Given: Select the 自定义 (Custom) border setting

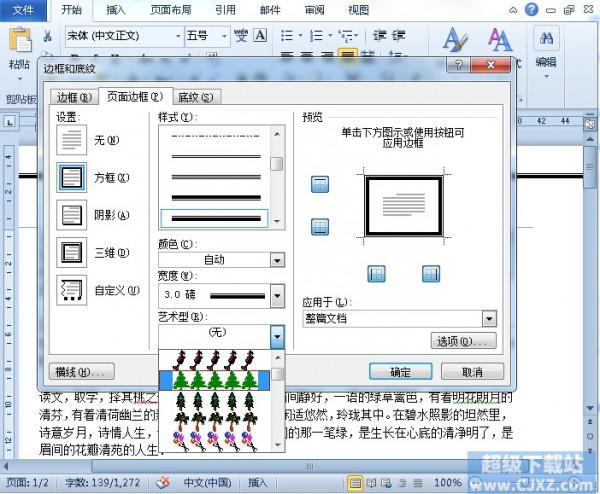Looking at the screenshot, I should 72,290.
